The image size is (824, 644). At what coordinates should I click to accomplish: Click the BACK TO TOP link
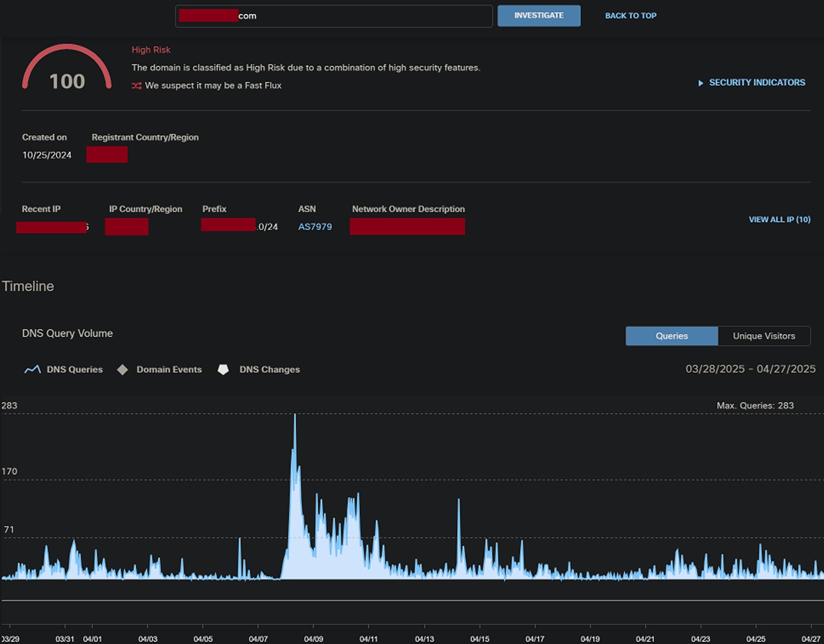[x=631, y=16]
